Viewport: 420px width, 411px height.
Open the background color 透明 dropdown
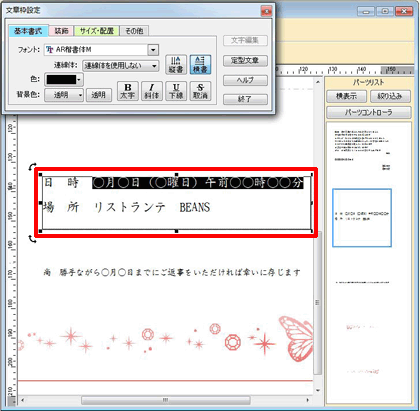64,95
